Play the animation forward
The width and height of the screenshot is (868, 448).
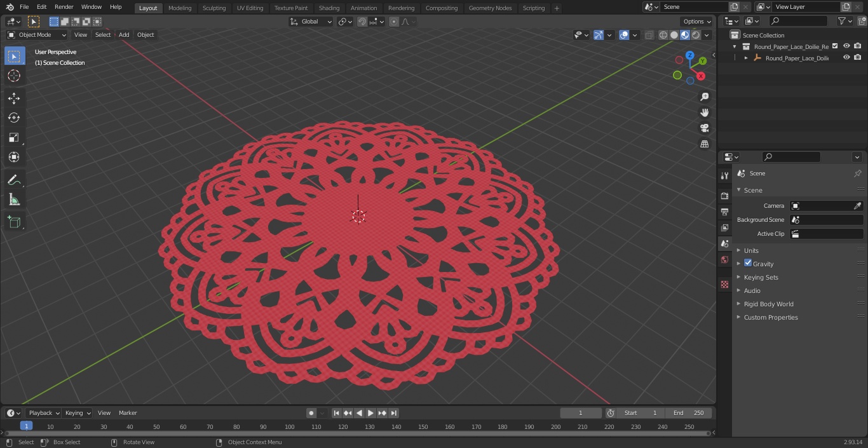[x=370, y=413]
